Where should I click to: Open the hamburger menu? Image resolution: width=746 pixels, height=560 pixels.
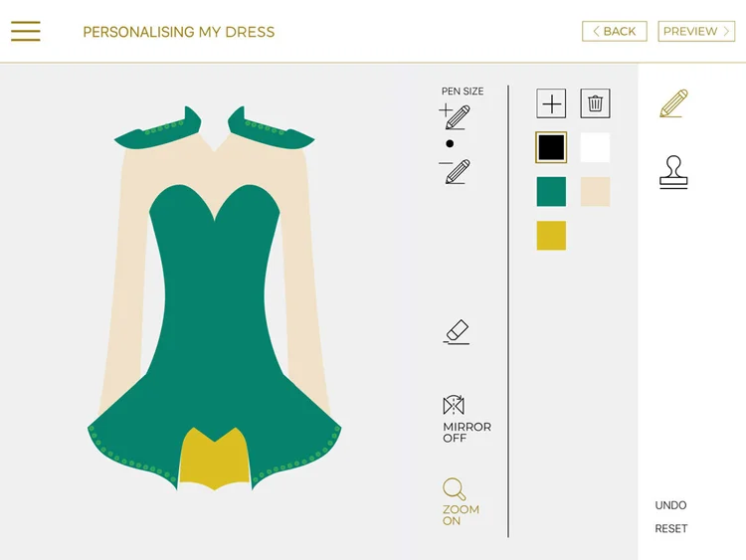coord(26,32)
